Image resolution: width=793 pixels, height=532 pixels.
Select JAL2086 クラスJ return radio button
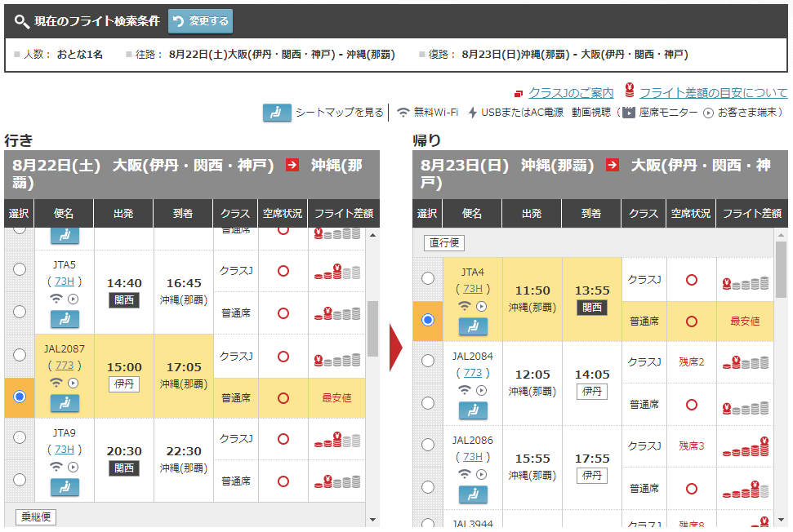(428, 445)
